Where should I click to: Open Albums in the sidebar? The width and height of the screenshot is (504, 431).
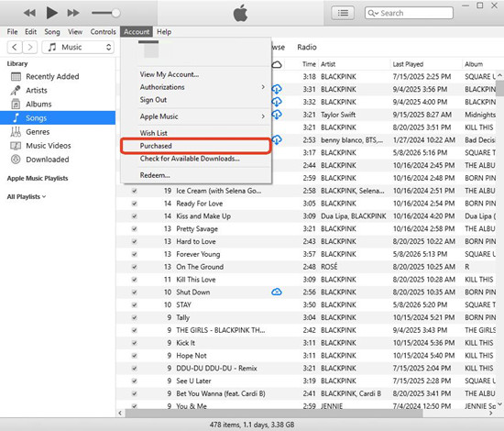pos(38,105)
